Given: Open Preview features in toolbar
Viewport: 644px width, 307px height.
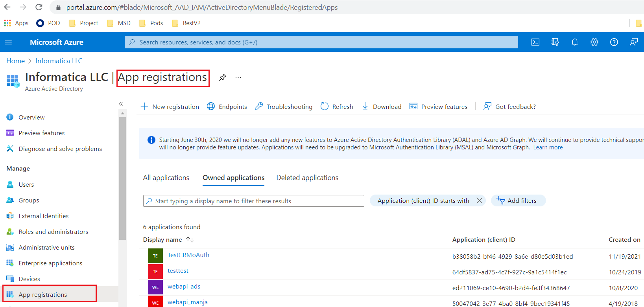Looking at the screenshot, I should click(439, 107).
